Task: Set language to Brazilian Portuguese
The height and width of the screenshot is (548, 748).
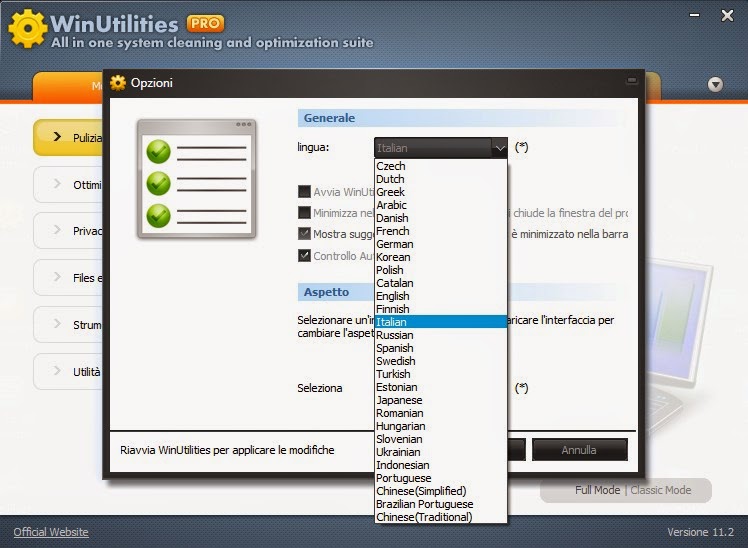Action: [x=440, y=504]
